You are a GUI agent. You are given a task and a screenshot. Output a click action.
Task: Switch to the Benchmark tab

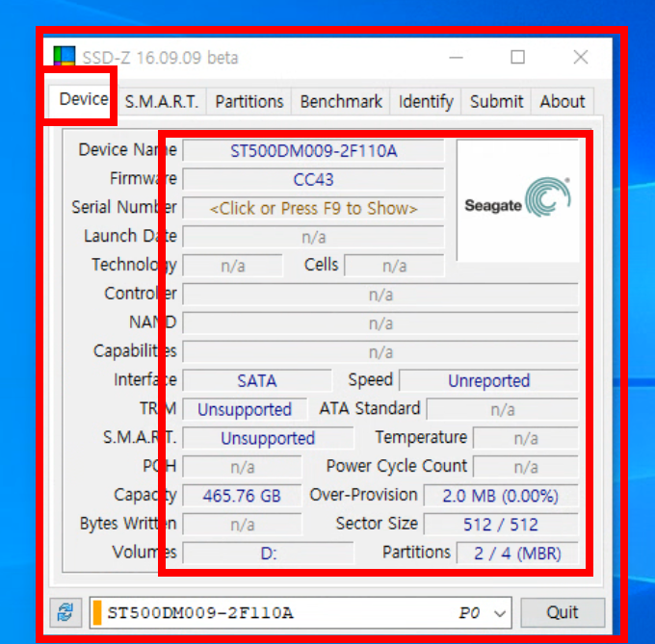[341, 101]
